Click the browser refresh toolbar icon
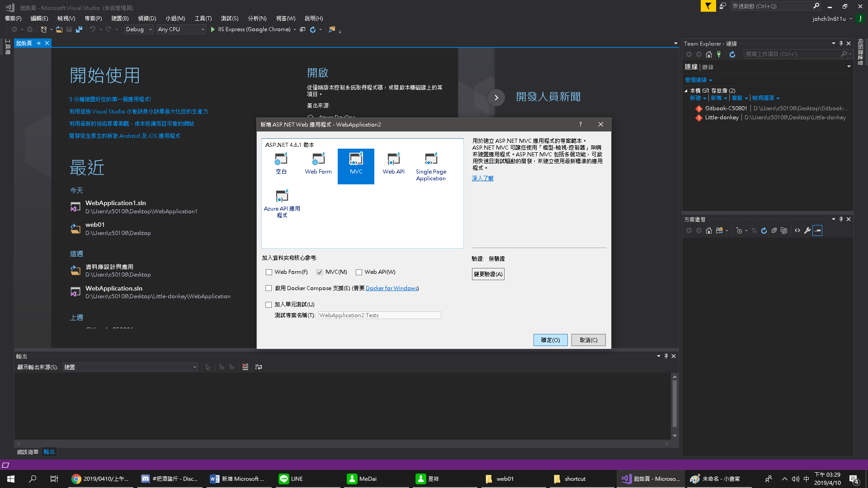This screenshot has height=488, width=868. point(312,29)
